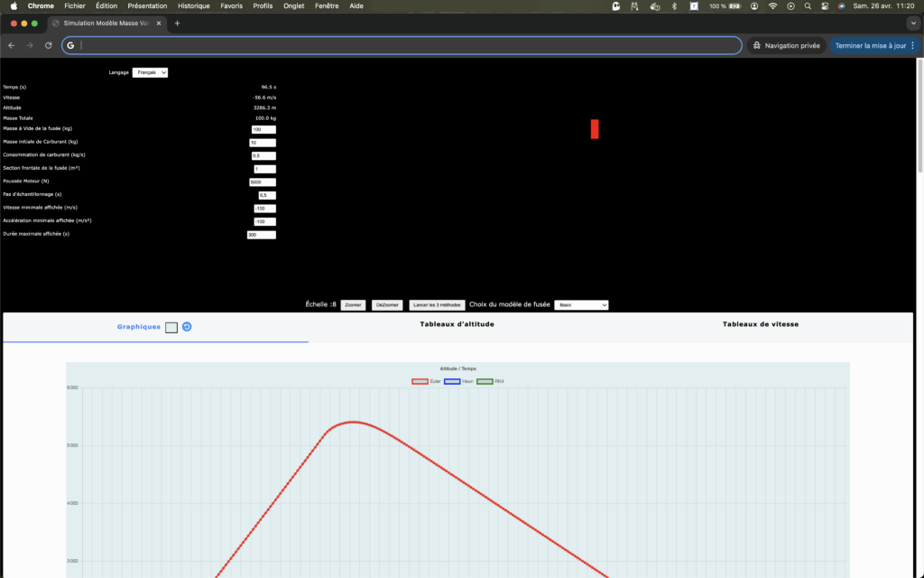Open the Chrome three-dot menu
924x578 pixels.
point(913,45)
